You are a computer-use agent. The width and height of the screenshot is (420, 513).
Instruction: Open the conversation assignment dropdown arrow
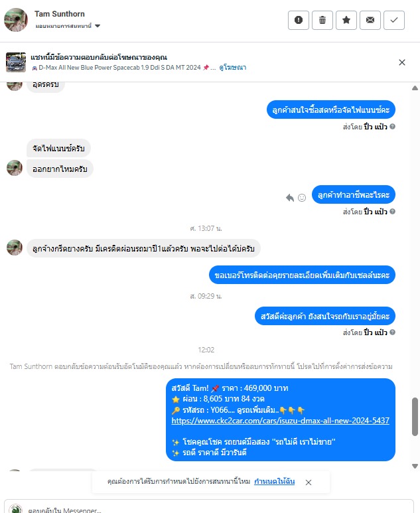tap(98, 26)
